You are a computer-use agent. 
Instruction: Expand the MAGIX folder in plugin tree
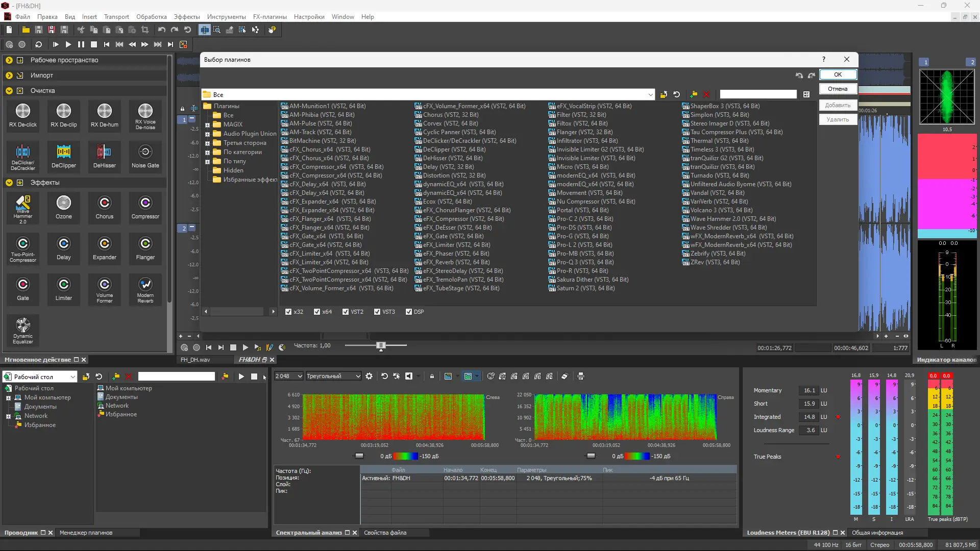208,125
